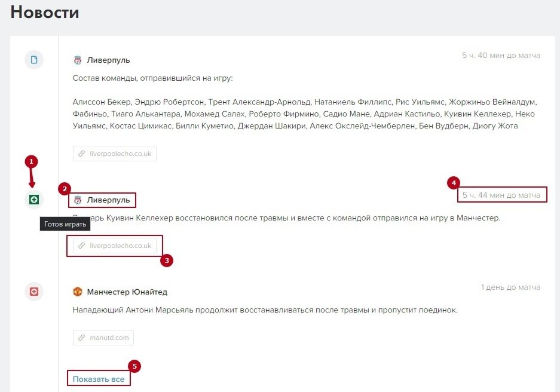Click the red injury status icon
This screenshot has width=560, height=392.
pyautogui.click(x=33, y=292)
